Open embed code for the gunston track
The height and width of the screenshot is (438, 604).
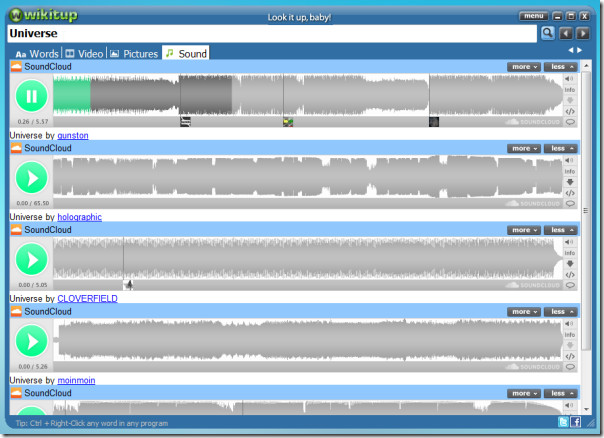pyautogui.click(x=570, y=111)
